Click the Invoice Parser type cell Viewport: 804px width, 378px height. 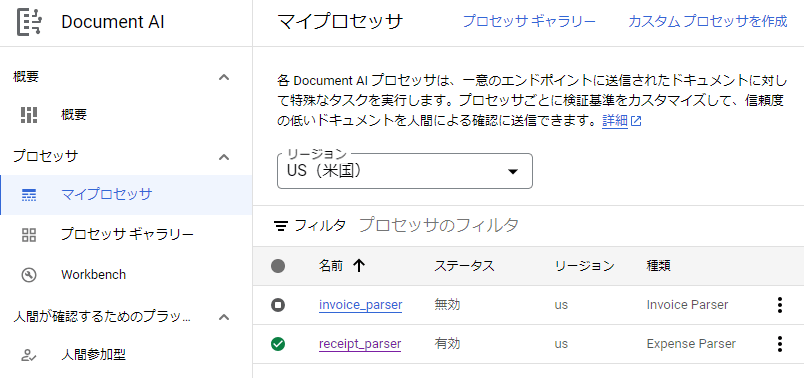coord(687,305)
